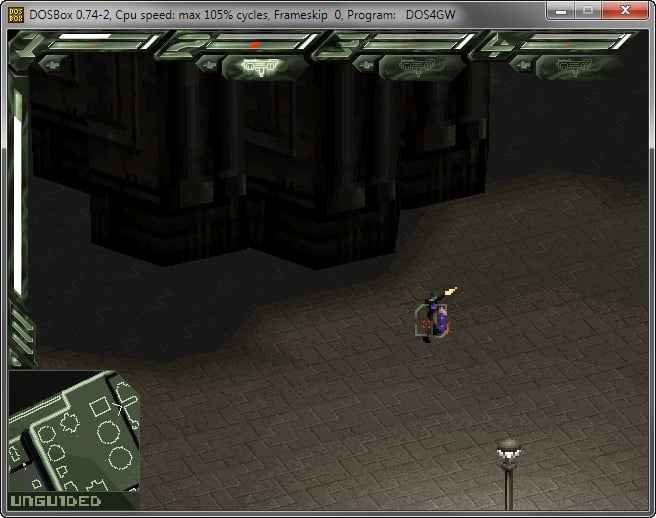Viewport: 656px width, 518px height.
Task: Click agent 2's highlighted weapon icon
Action: coord(260,67)
